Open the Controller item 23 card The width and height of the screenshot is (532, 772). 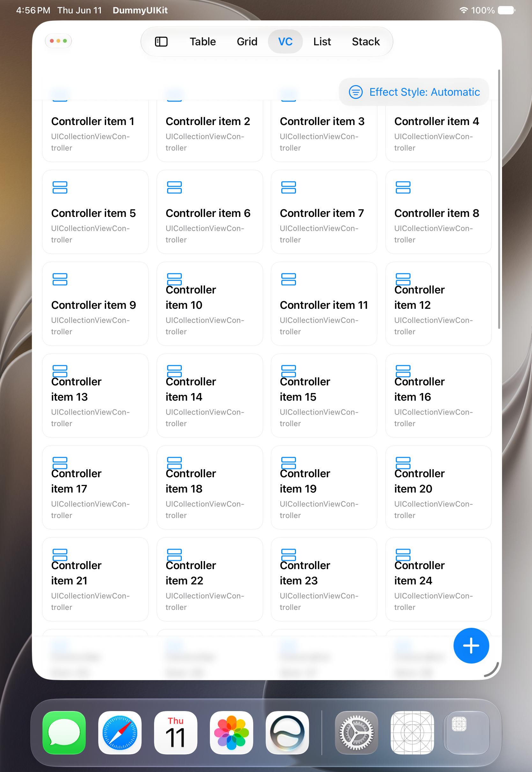click(324, 579)
